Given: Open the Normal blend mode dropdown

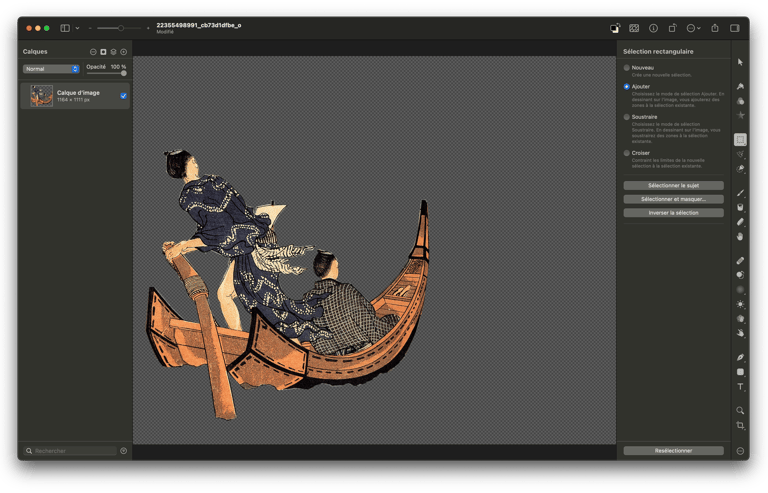Looking at the screenshot, I should 51,69.
